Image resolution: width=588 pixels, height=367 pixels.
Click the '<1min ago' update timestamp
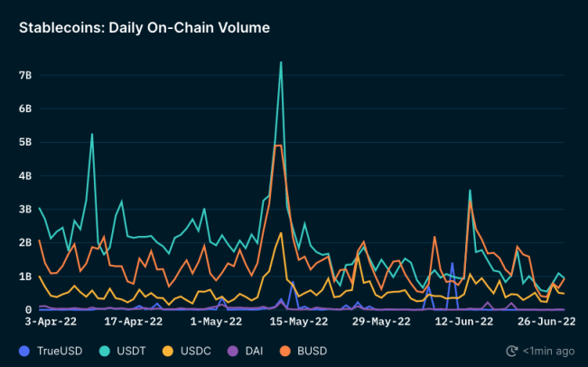tap(548, 352)
